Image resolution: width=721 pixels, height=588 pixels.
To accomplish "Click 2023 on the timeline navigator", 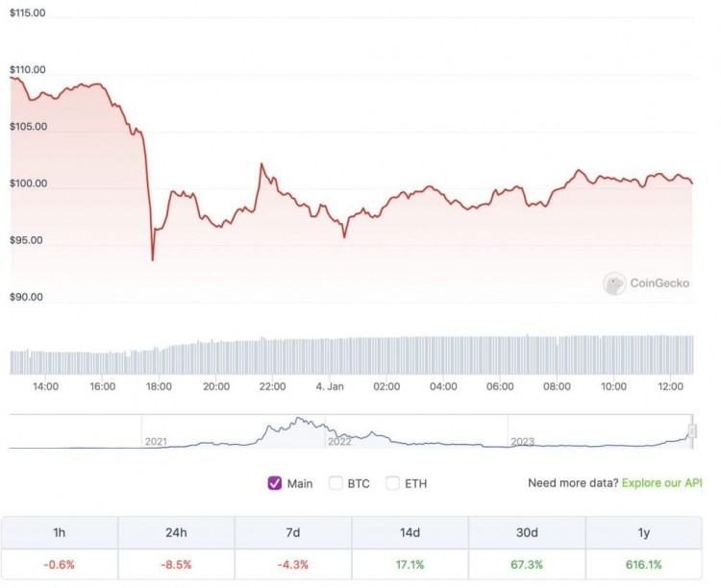I will coord(522,441).
